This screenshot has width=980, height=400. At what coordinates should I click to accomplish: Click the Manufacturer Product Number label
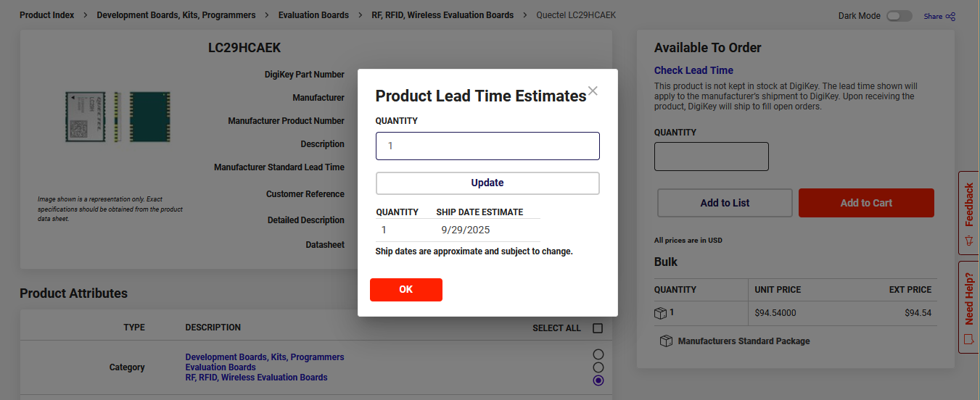coord(287,121)
